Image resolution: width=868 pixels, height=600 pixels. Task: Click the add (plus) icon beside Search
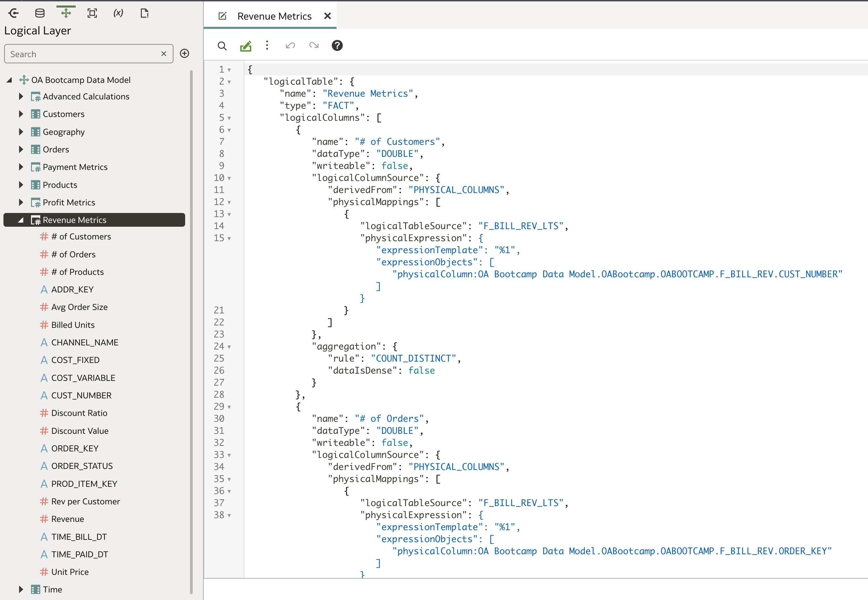(x=184, y=53)
